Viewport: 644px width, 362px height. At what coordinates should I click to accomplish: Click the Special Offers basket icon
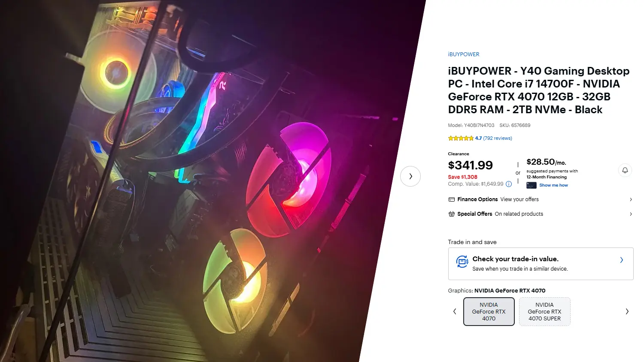[x=451, y=214]
